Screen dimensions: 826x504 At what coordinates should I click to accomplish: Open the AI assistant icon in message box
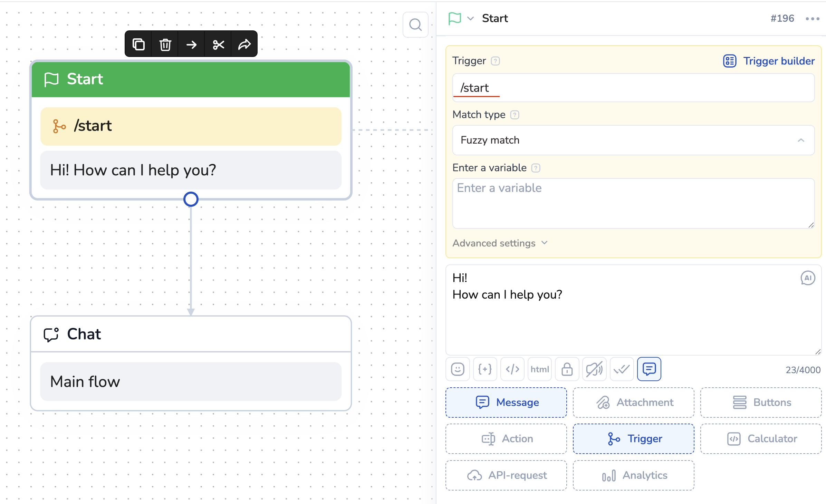point(808,278)
